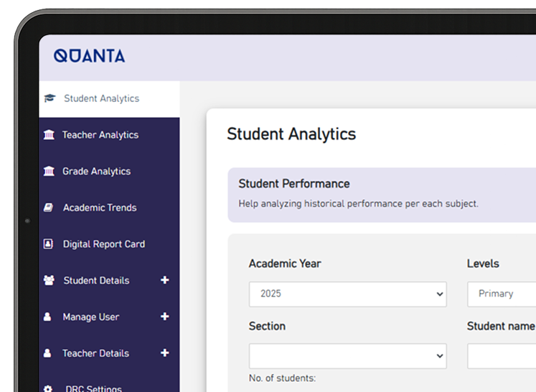
Task: Expand Teacher Details using the plus sign
Action: [x=165, y=353]
